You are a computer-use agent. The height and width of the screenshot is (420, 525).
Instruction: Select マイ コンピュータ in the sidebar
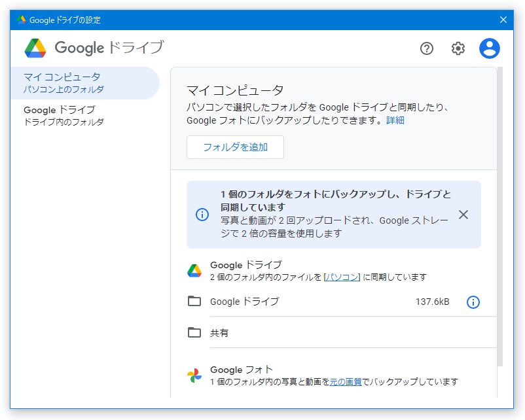pyautogui.click(x=85, y=83)
